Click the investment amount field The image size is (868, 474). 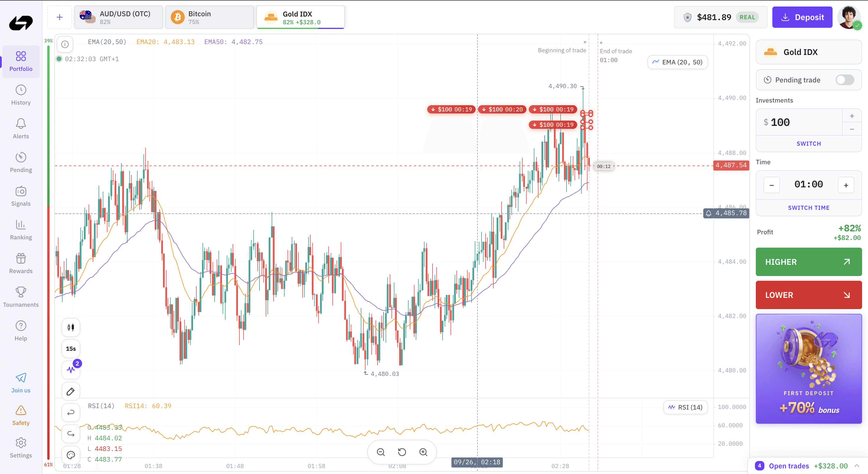[x=799, y=122]
